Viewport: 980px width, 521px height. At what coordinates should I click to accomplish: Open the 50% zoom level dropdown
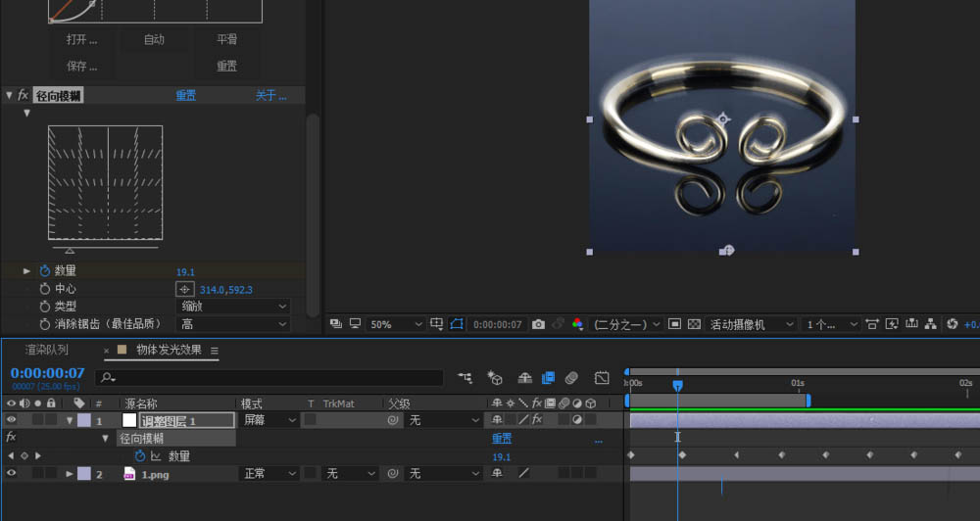(x=397, y=324)
